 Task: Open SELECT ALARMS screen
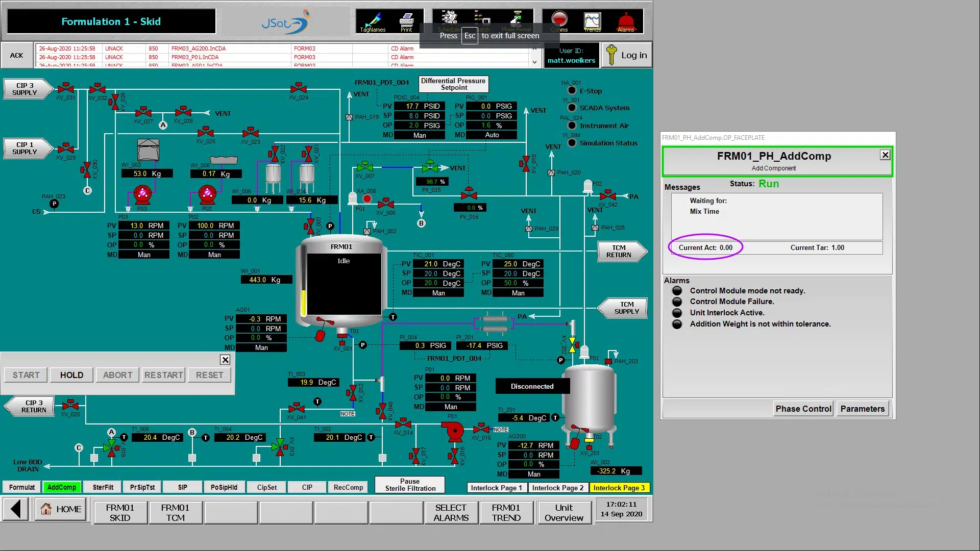tap(451, 512)
